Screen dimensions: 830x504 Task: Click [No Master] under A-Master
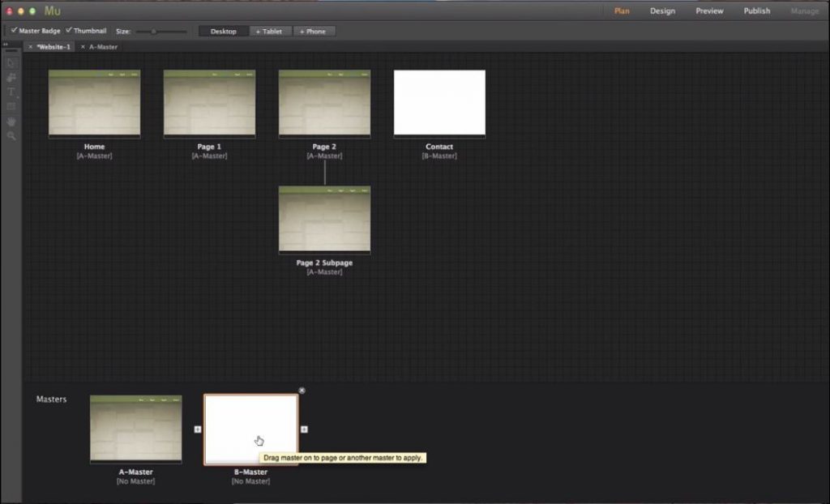pos(136,481)
